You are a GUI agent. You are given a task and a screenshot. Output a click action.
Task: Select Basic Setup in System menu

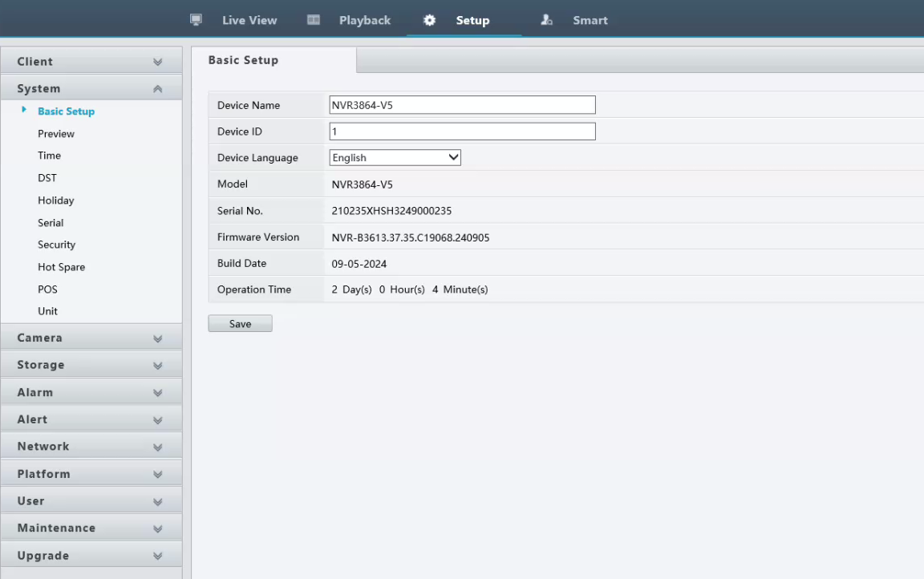pos(66,111)
